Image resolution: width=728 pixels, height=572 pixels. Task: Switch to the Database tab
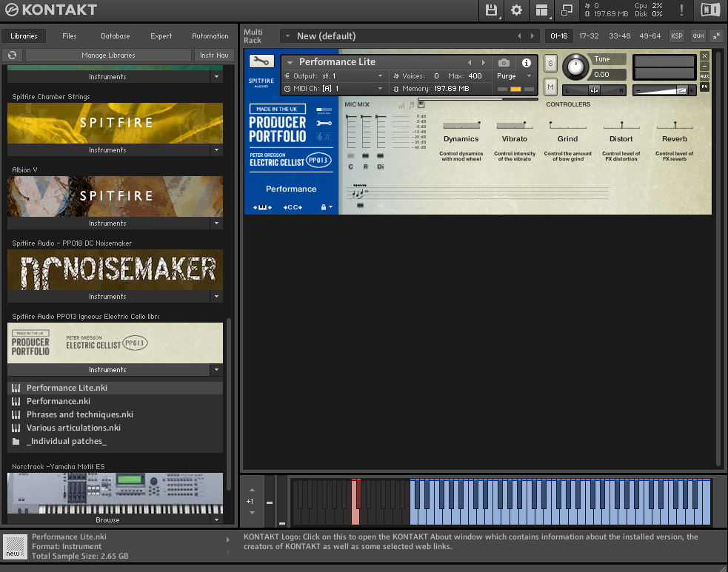click(x=115, y=36)
